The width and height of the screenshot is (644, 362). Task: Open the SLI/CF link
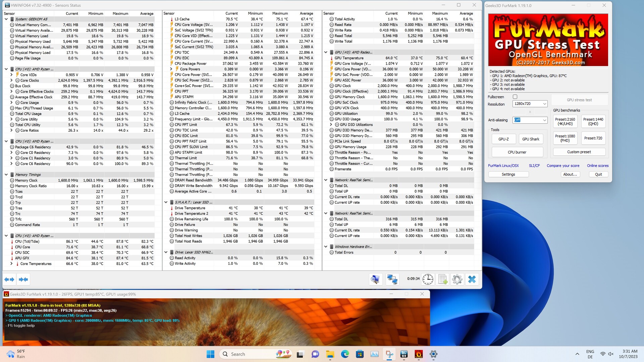[534, 166]
